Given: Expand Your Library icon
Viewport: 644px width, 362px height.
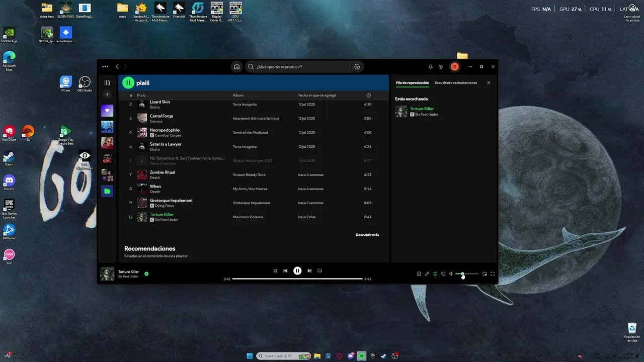Looking at the screenshot, I should pyautogui.click(x=107, y=83).
